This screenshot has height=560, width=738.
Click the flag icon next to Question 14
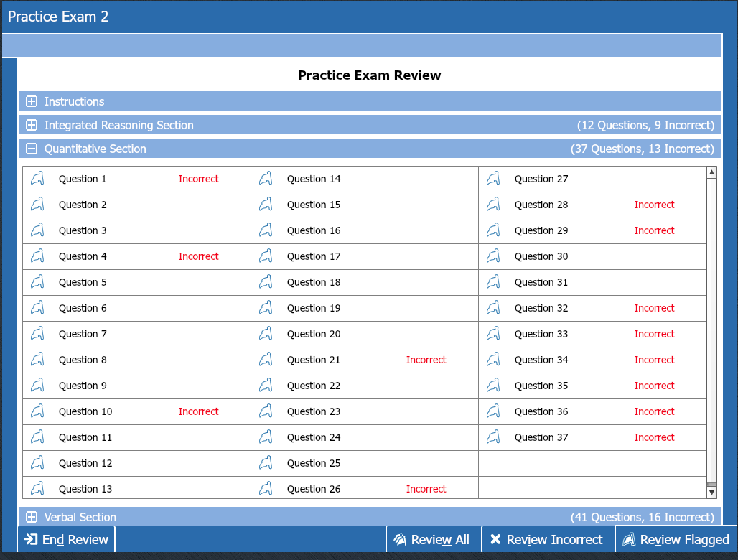[x=266, y=179]
